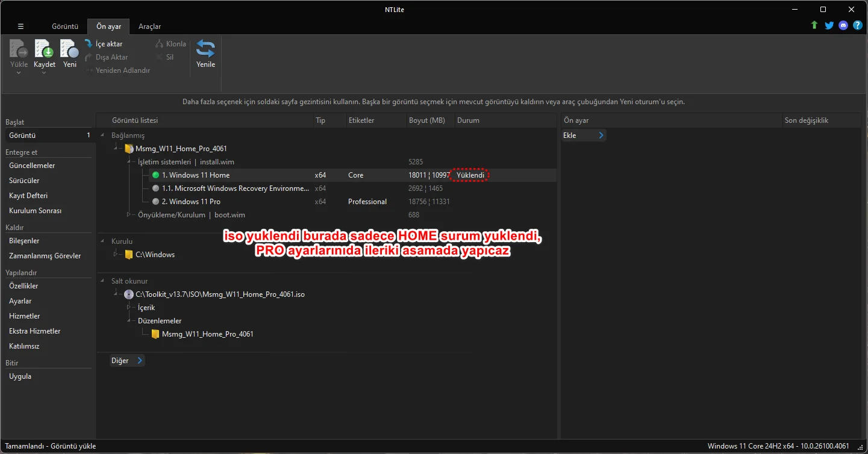Click the Yeniden Adlandır rename button
Screen dimensions: 868x454
117,70
